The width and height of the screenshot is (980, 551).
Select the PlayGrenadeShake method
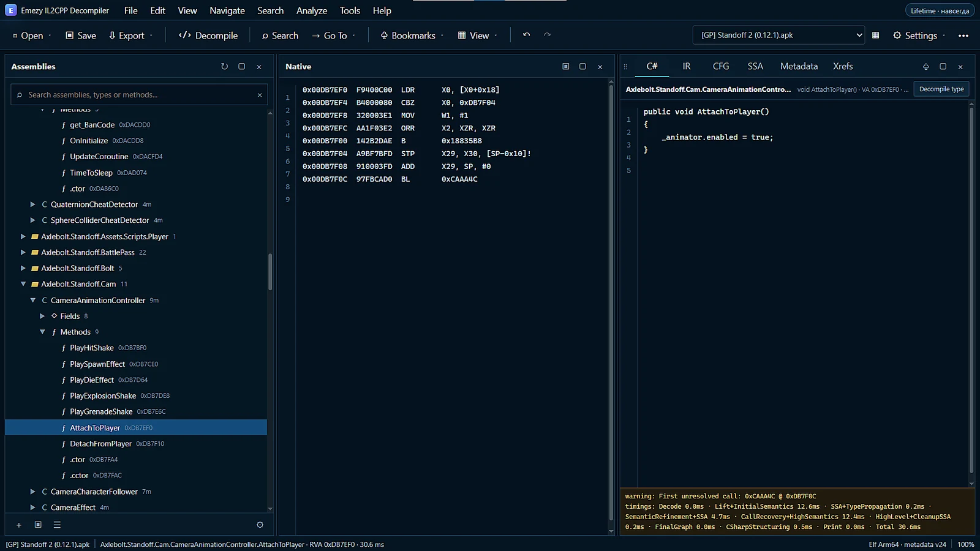point(136,411)
